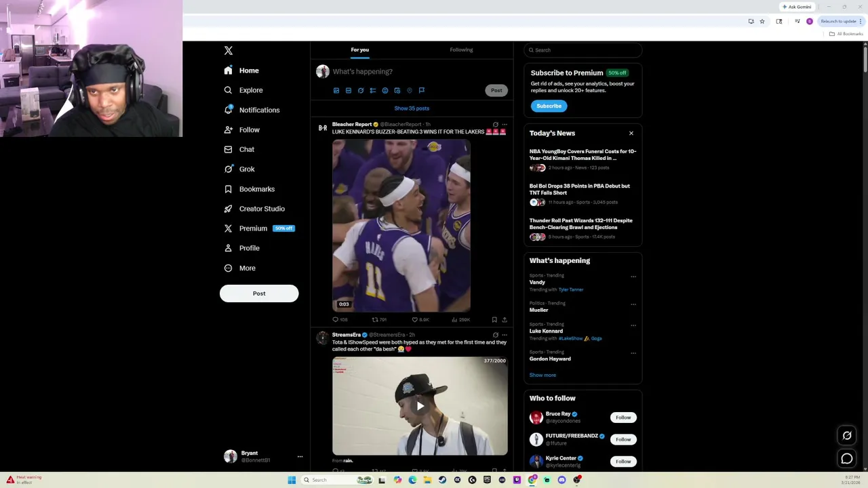Open account menu next to Bryant
Viewport: 868px width, 488px height.
click(300, 457)
